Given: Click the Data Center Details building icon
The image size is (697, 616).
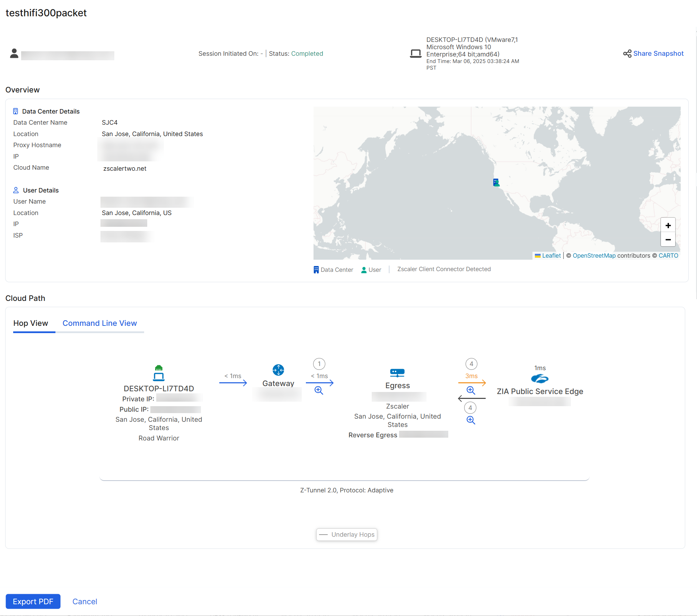Looking at the screenshot, I should pos(15,111).
